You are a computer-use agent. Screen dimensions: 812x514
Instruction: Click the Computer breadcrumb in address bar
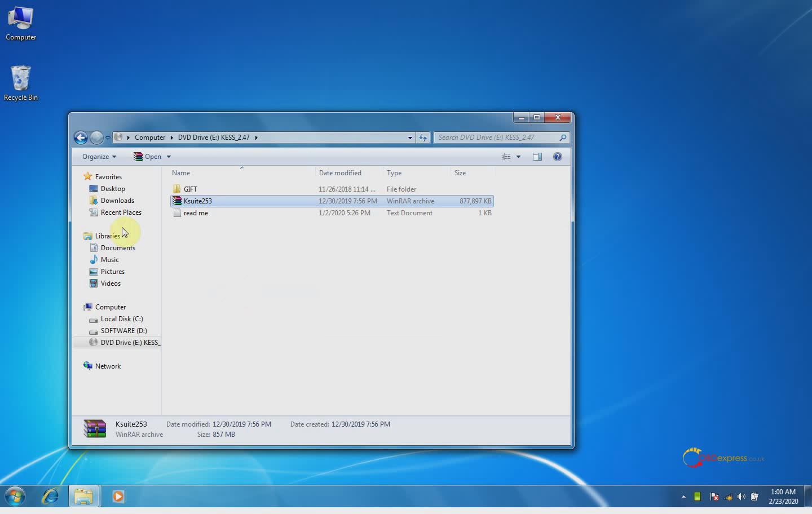coord(150,138)
